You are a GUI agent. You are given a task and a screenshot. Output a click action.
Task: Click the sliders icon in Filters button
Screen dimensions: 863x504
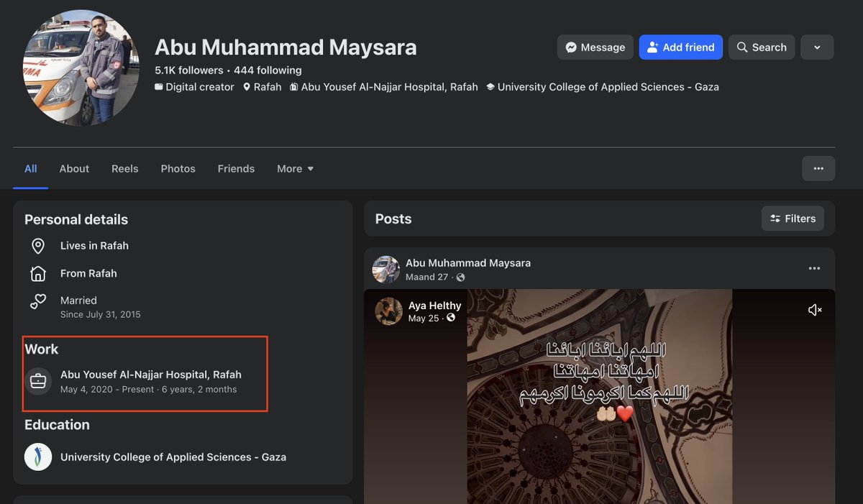pos(775,219)
